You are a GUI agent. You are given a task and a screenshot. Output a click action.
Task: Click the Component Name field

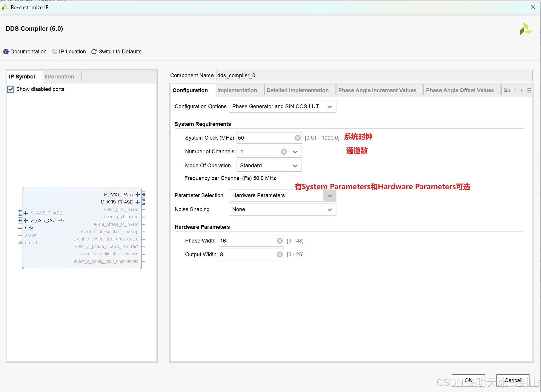point(374,75)
